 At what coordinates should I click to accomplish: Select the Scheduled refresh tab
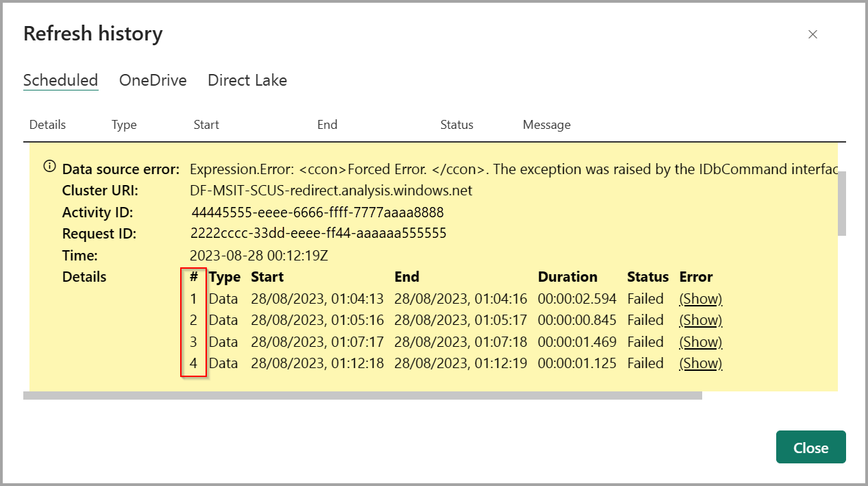click(60, 80)
